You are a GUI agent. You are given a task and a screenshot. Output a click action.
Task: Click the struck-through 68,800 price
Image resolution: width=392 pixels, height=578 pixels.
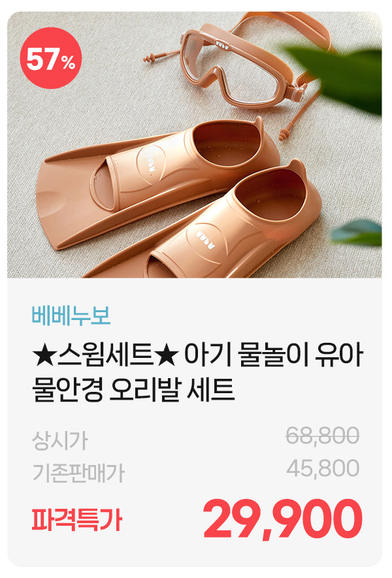coord(323,436)
